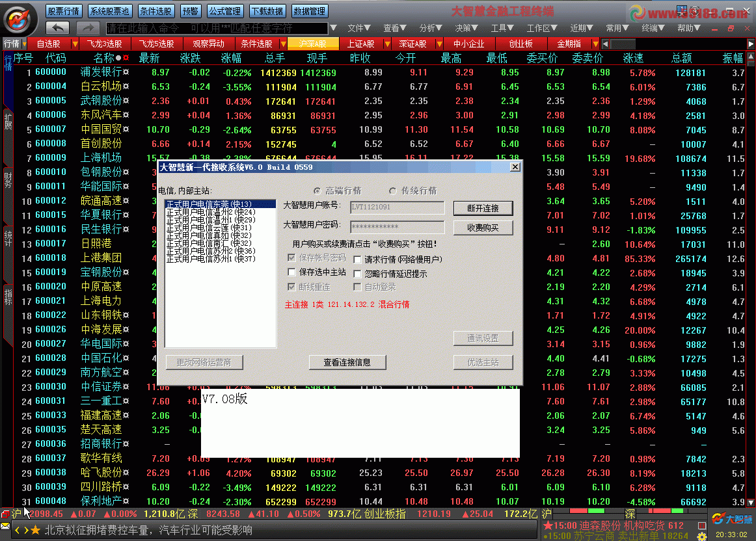Toggle 保存帐号密码 checkbox
The width and height of the screenshot is (756, 541).
point(291,257)
